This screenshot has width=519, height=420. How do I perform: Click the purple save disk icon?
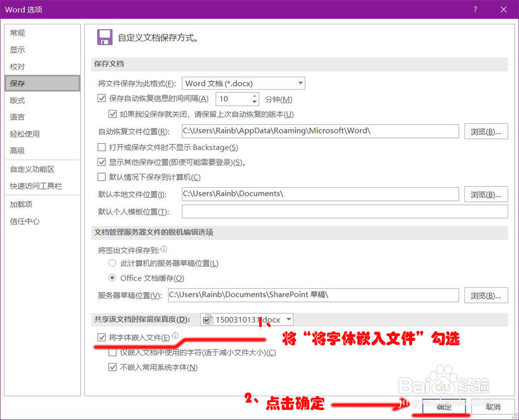click(x=104, y=37)
